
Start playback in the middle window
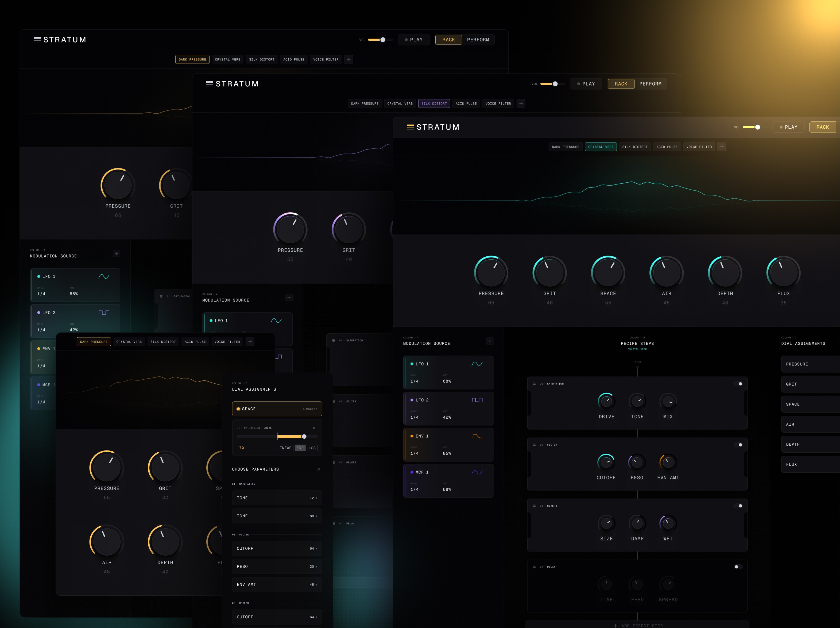point(586,84)
